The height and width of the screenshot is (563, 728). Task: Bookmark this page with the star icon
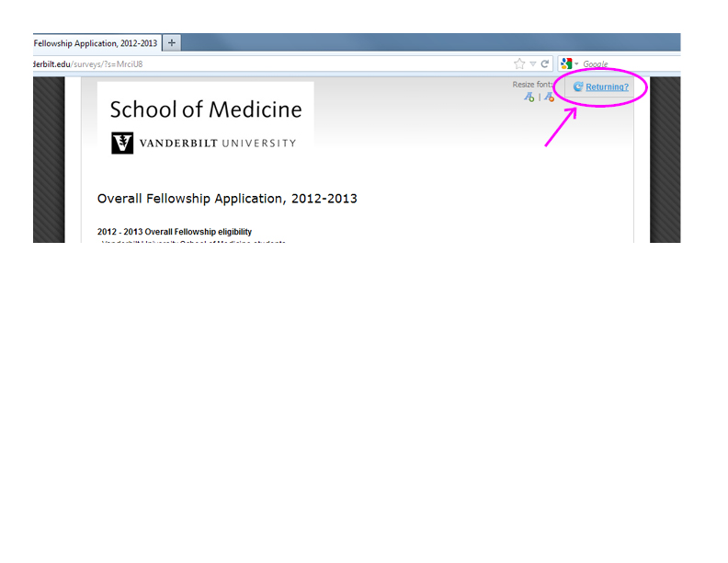click(x=519, y=63)
